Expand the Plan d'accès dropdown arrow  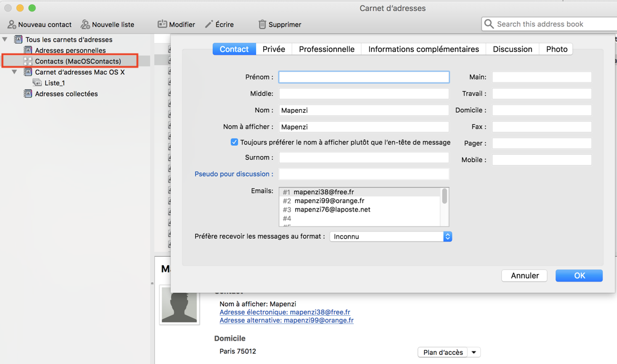(x=474, y=353)
